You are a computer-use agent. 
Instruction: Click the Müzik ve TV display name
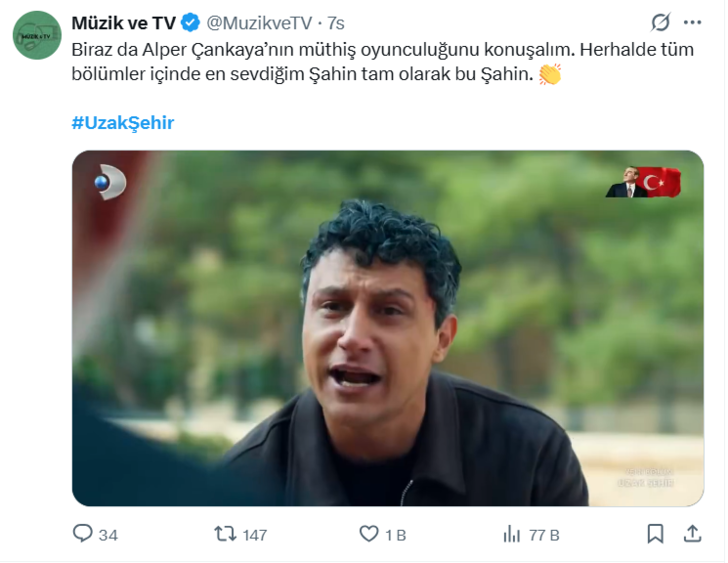124,23
